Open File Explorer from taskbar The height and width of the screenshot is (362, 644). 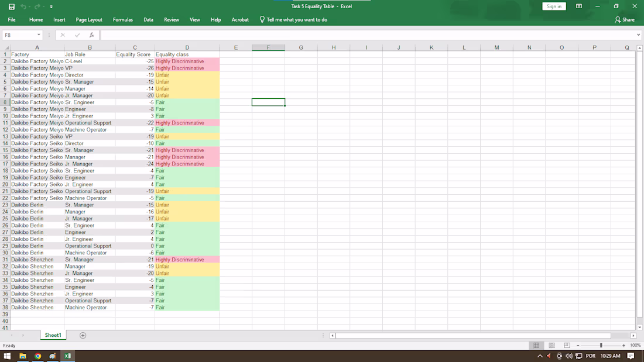[x=23, y=356]
